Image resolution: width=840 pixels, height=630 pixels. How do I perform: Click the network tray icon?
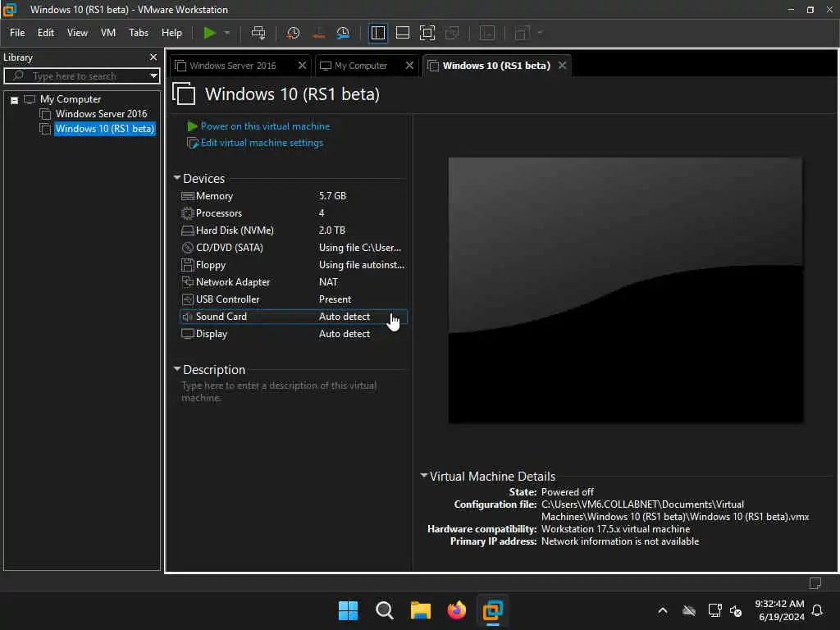(714, 610)
